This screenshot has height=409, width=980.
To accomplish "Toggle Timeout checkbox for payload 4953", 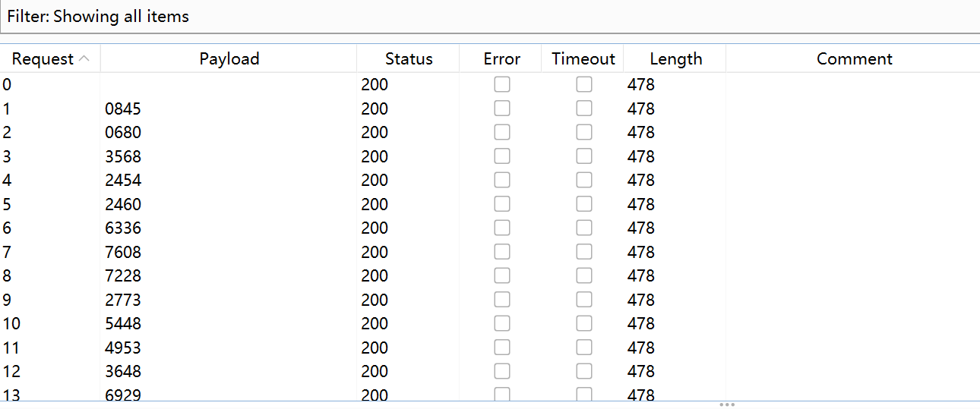I will pyautogui.click(x=584, y=348).
